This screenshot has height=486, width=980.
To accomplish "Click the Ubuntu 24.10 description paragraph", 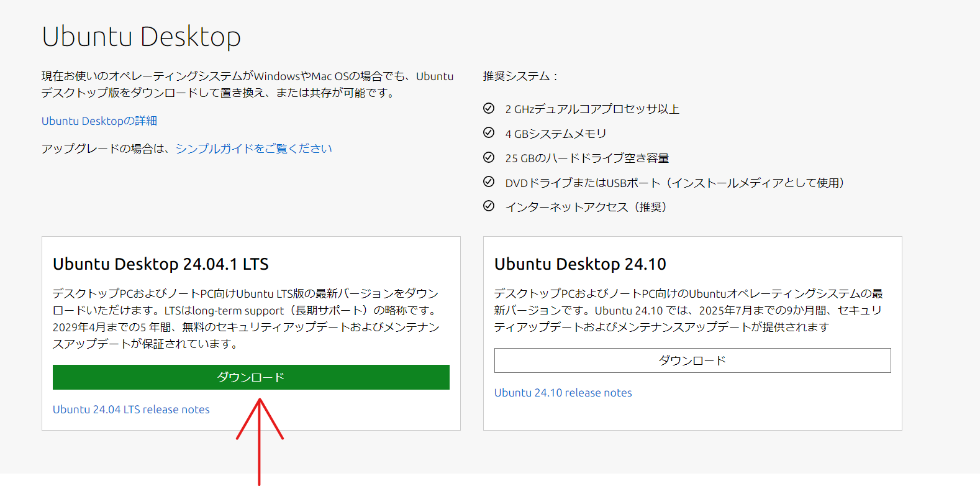I will (689, 310).
